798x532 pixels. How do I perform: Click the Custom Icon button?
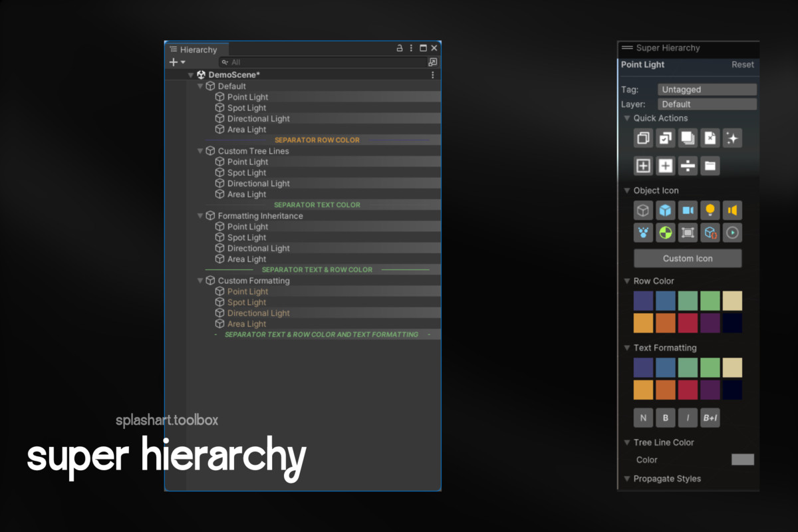[x=688, y=259]
